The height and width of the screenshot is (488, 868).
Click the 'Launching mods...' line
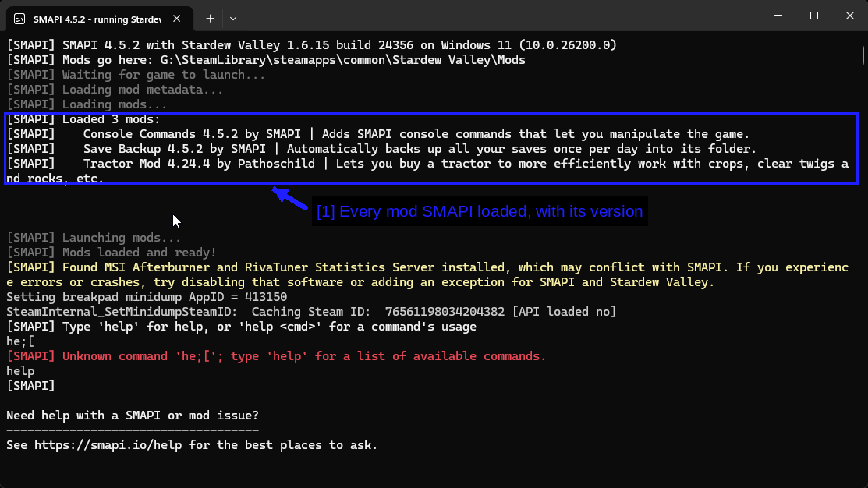click(x=94, y=238)
